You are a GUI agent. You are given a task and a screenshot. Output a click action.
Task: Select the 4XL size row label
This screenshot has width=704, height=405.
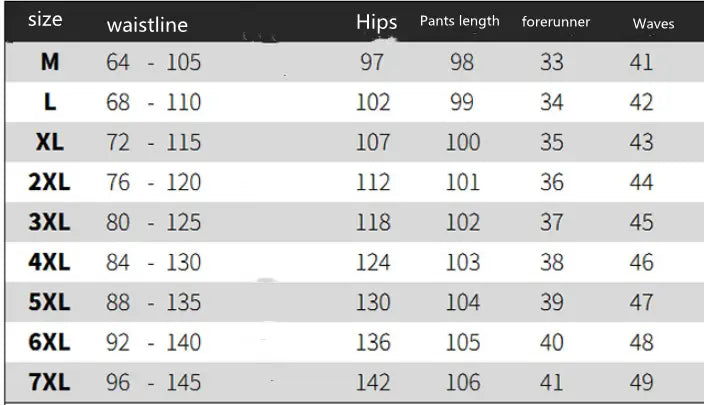tap(48, 262)
